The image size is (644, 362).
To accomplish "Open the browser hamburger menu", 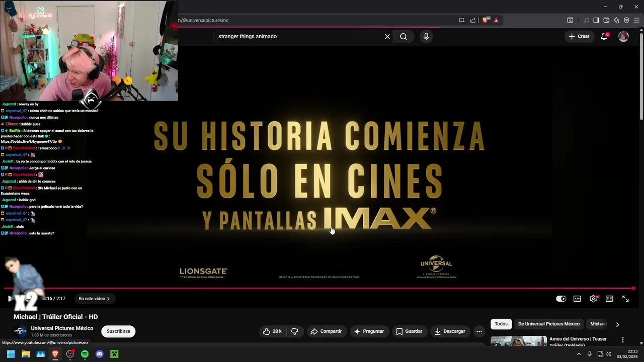I will click(x=636, y=20).
